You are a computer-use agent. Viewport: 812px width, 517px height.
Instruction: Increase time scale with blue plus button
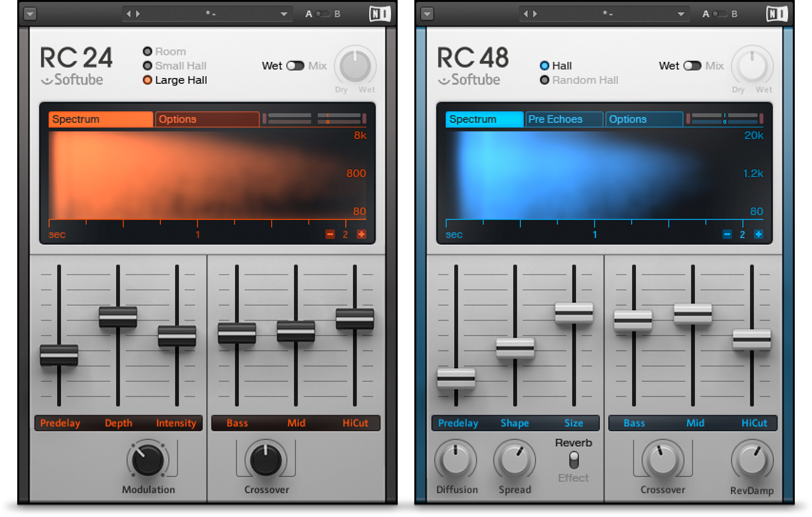tap(759, 234)
